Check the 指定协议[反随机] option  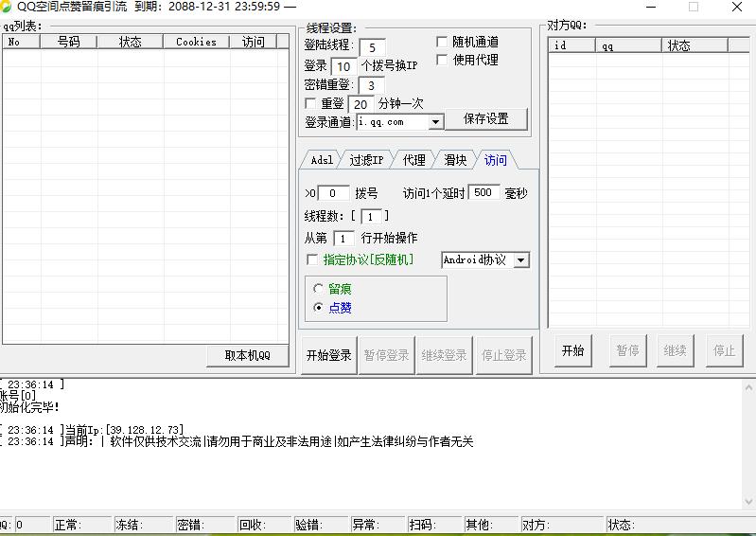click(312, 259)
